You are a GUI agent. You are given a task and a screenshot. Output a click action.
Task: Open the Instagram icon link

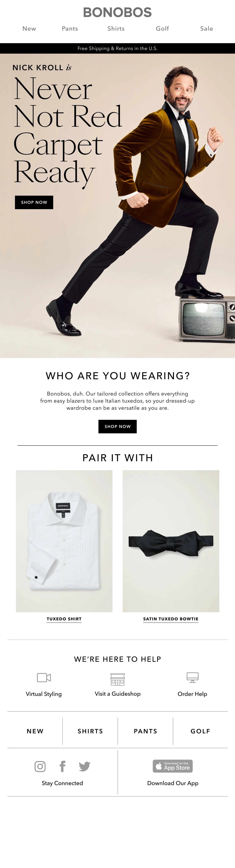[40, 767]
